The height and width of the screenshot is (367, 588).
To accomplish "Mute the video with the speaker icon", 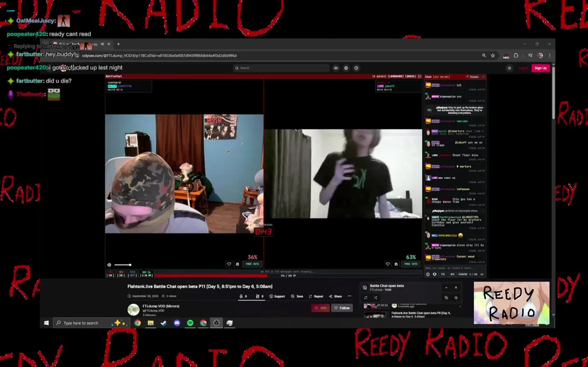I will pyautogui.click(x=109, y=265).
